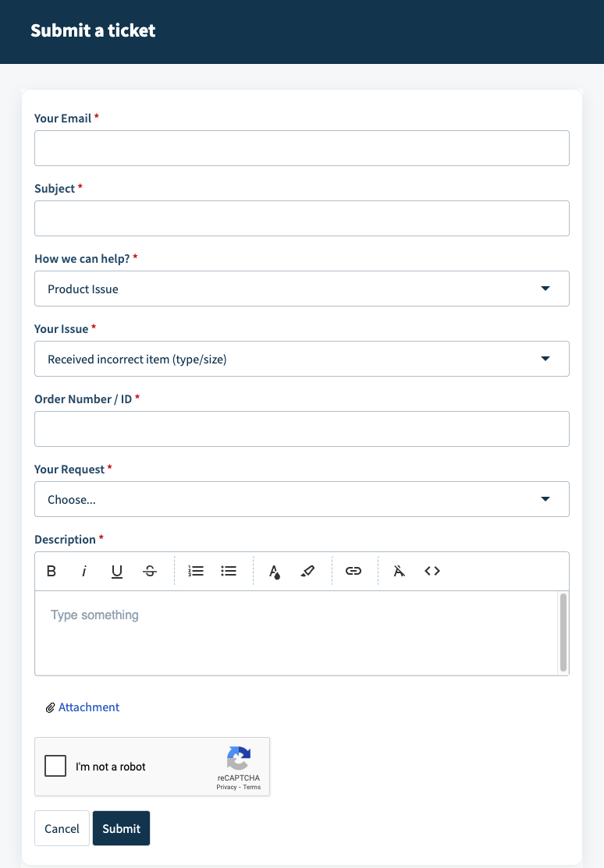Click the reCAPTCHA logo
Viewport: 604px width, 868px height.
[239, 758]
